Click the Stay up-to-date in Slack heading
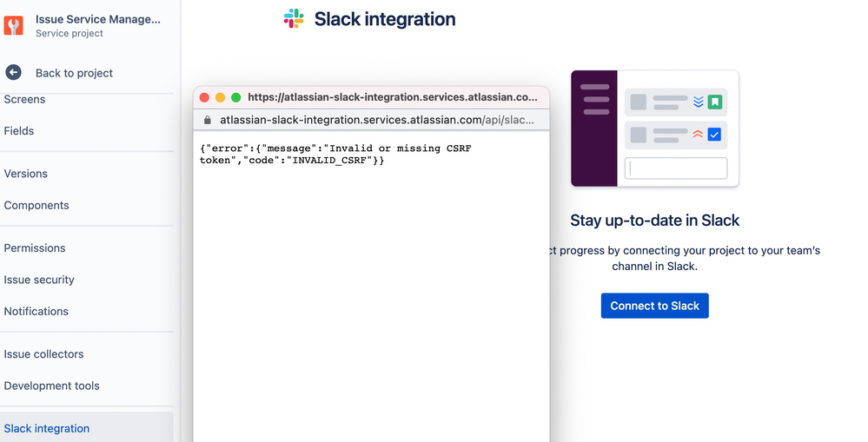 coord(655,221)
